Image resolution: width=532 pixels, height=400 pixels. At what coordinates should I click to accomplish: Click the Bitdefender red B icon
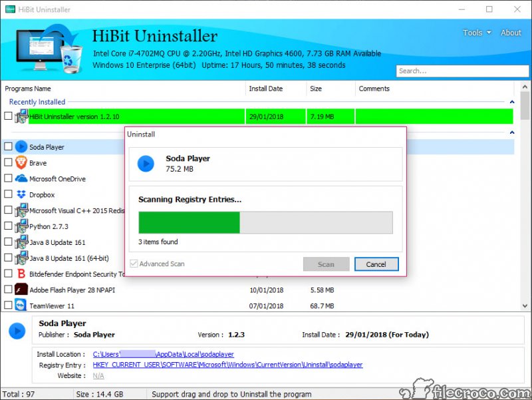pos(21,274)
